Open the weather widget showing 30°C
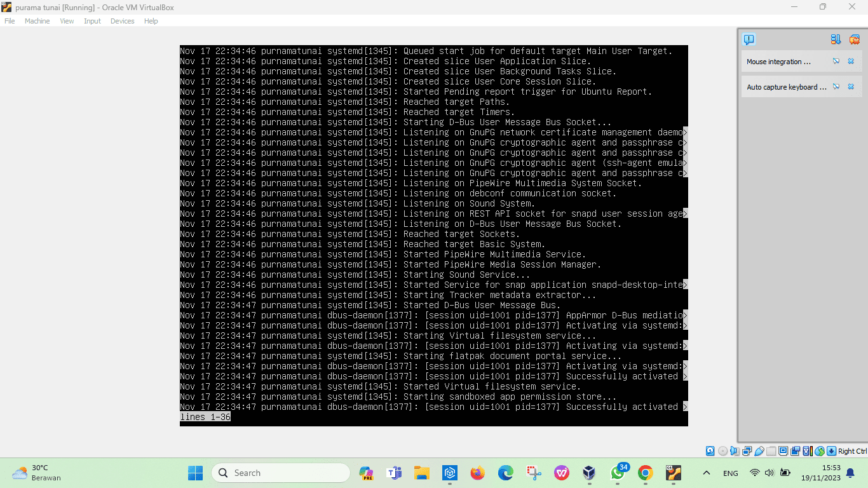The image size is (868, 488). (37, 473)
